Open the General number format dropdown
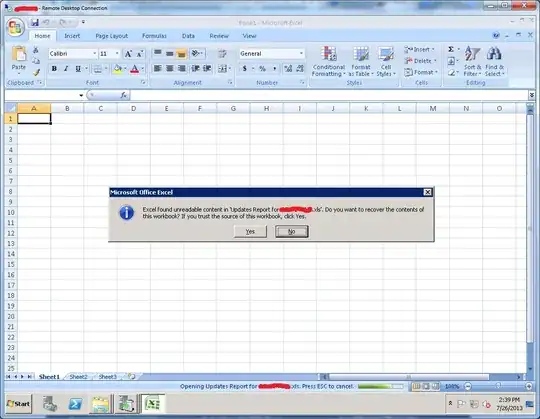 pos(301,54)
